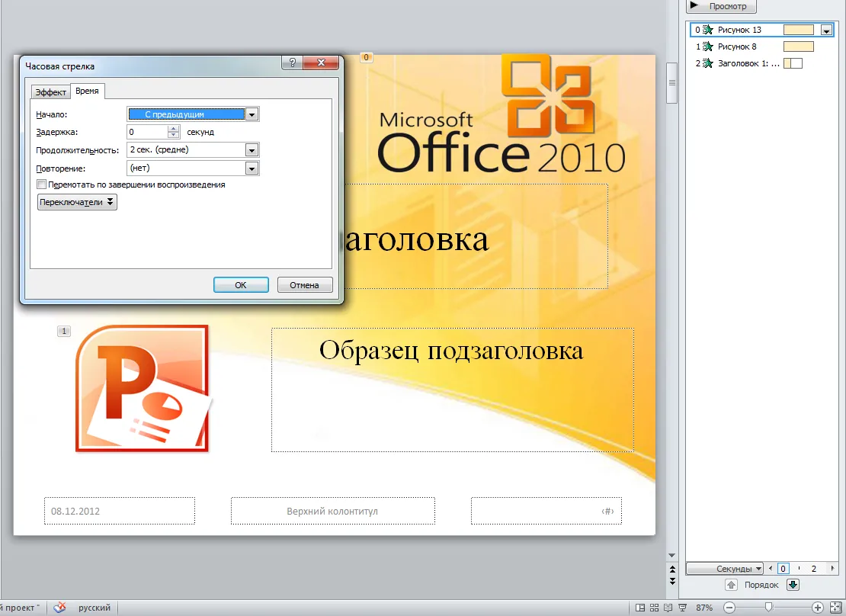The image size is (846, 616).
Task: Expand the Повторение dropdown
Action: (252, 168)
